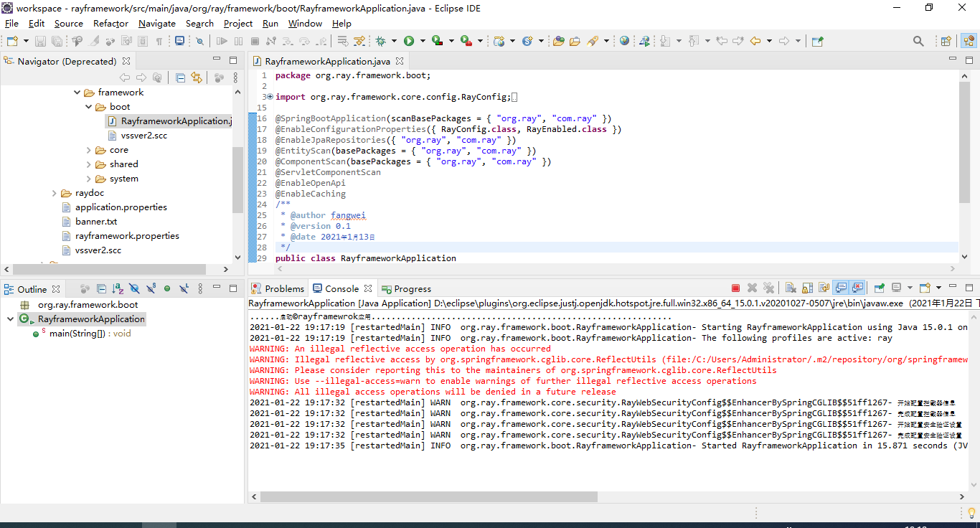The image size is (980, 528).
Task: Switch to the Problems tab
Action: tap(278, 288)
